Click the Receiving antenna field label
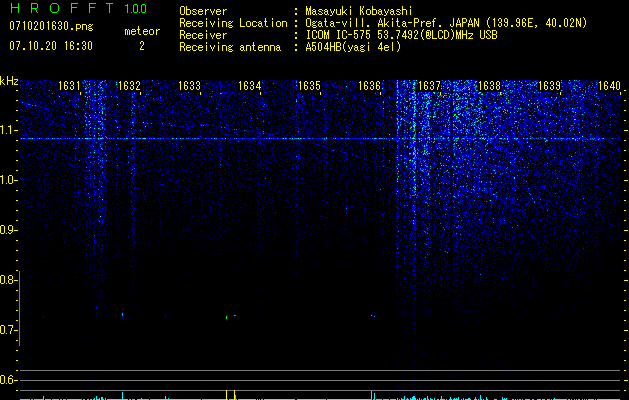Screen dimensions: 629x400 (x=230, y=47)
